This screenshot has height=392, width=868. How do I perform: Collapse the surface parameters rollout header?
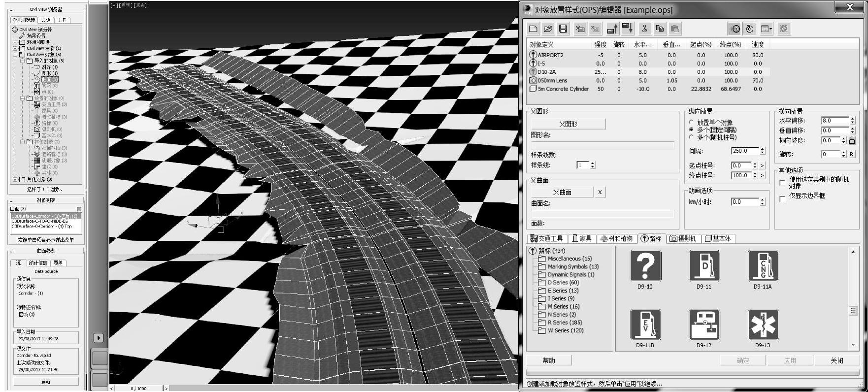click(x=46, y=251)
